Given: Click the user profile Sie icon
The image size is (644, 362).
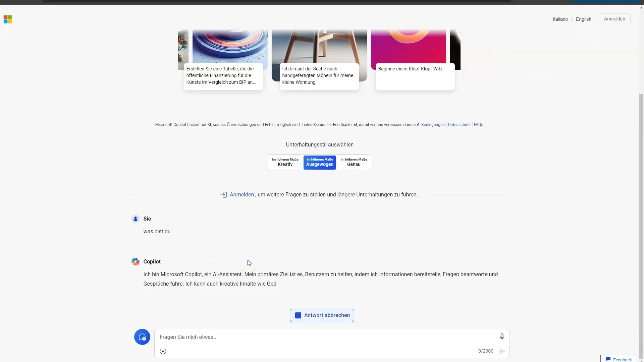Looking at the screenshot, I should (136, 218).
